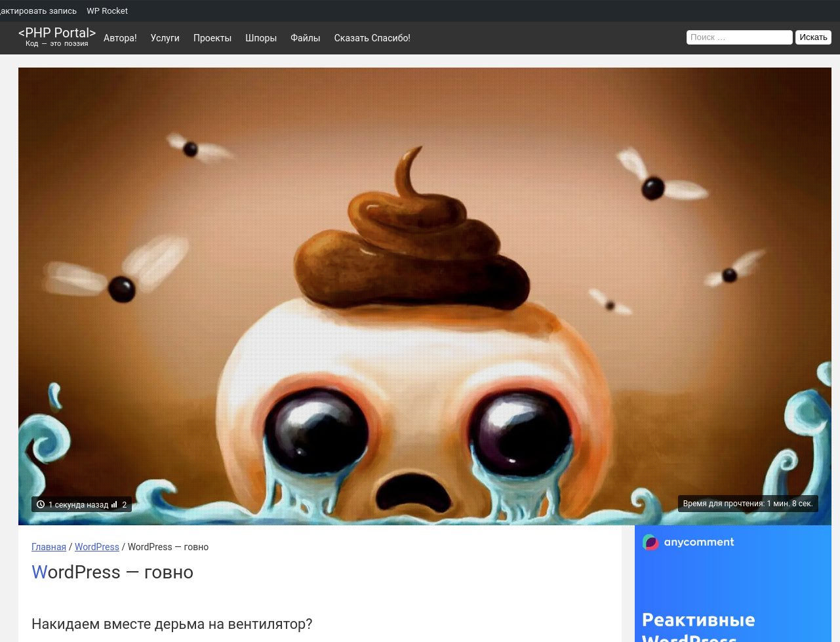The width and height of the screenshot is (840, 642).
Task: Click the '1 секунда назад' timestamp
Action: (78, 505)
